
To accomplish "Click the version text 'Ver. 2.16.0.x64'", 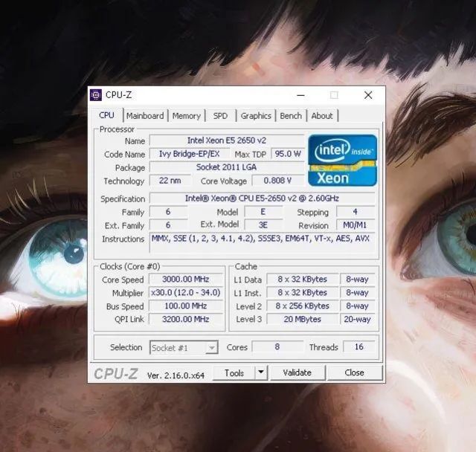I will (176, 375).
